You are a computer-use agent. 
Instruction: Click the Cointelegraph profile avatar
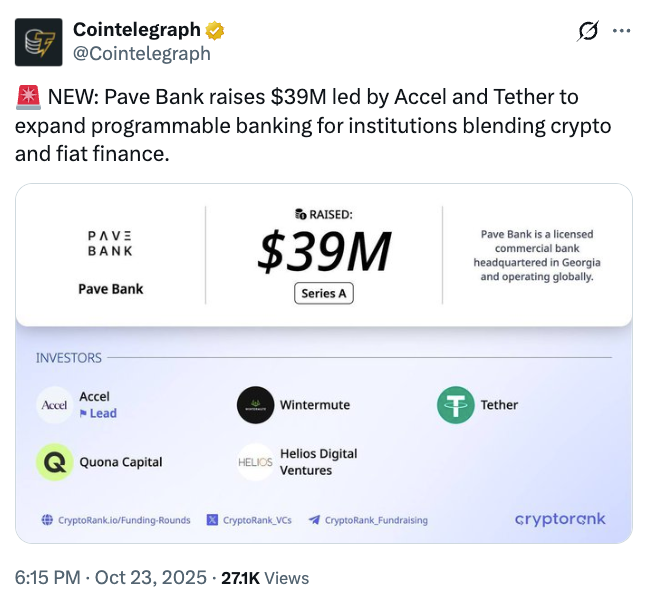(x=40, y=41)
